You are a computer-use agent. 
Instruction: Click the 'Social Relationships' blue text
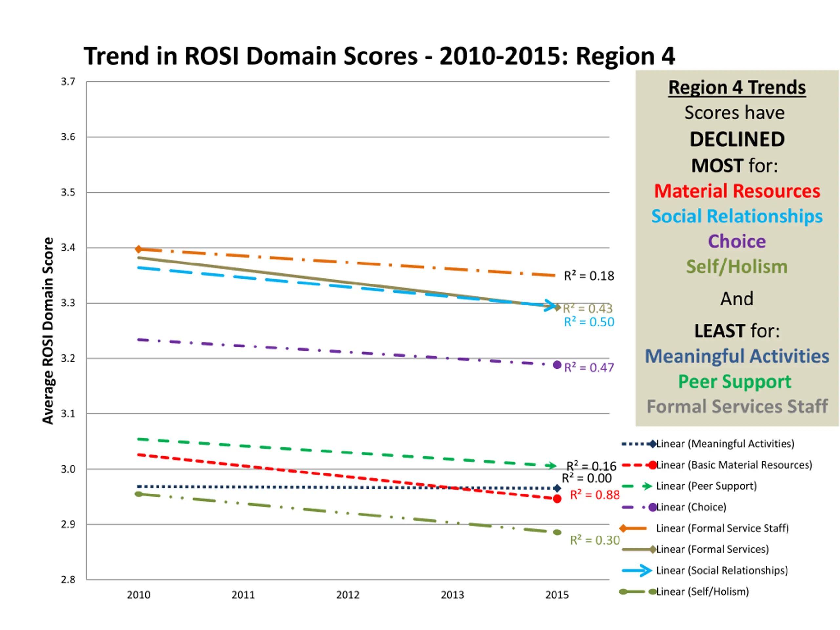coord(737,216)
